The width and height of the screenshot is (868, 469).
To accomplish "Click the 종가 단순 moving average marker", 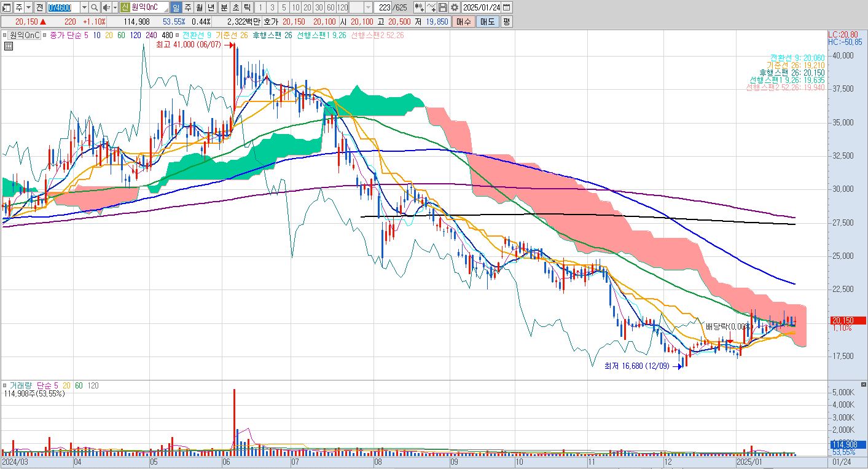I will (45, 35).
